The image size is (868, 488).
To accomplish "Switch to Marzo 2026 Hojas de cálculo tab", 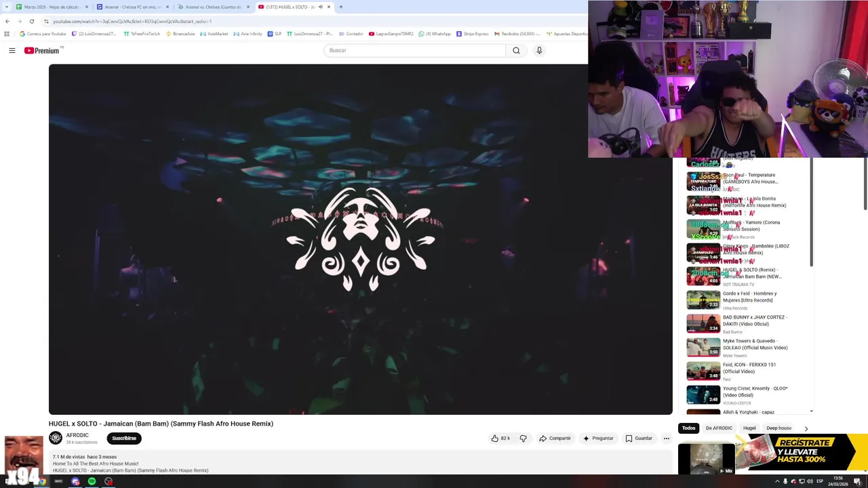I will pos(52,7).
